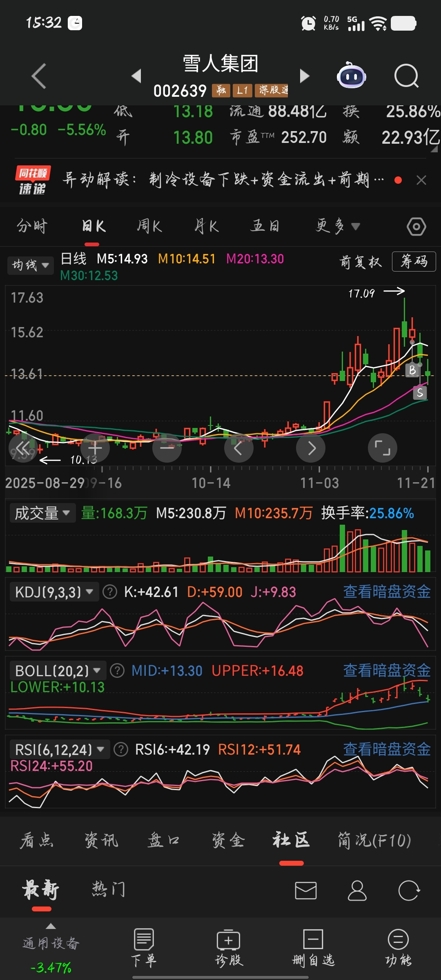
Task: Select the 日K chart tab
Action: coord(94,226)
